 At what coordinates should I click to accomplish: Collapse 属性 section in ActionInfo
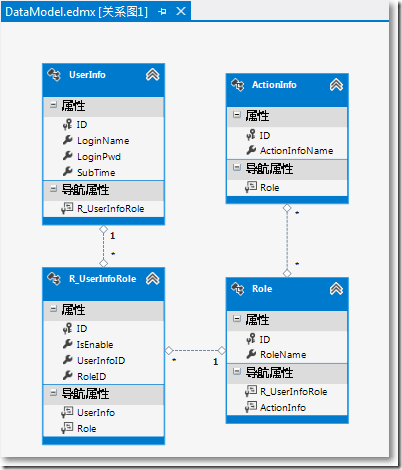[236, 115]
